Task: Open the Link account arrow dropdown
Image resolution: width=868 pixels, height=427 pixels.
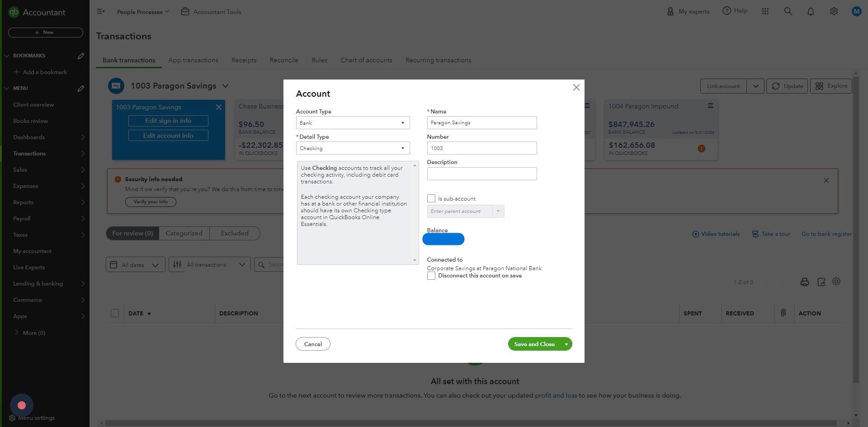Action: click(x=755, y=86)
